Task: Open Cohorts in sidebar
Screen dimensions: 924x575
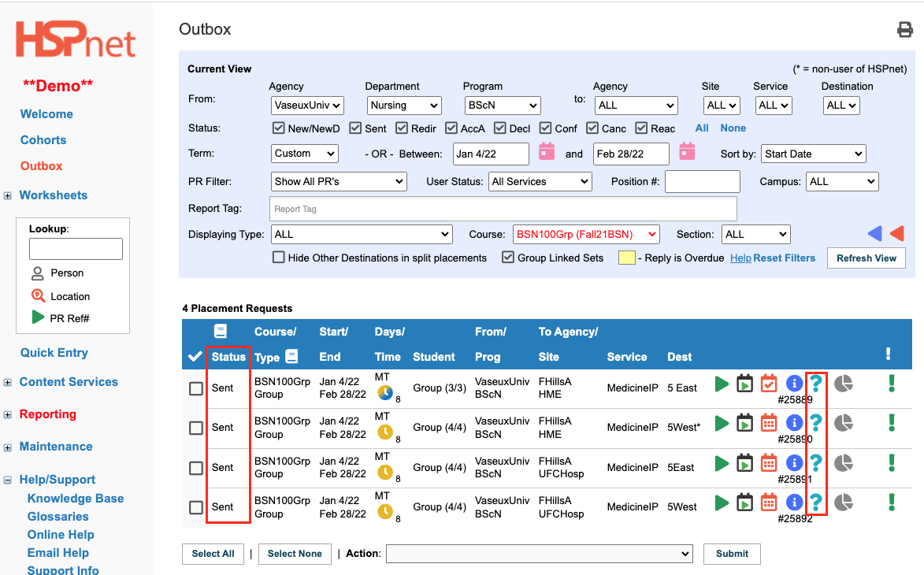Action: coord(43,140)
